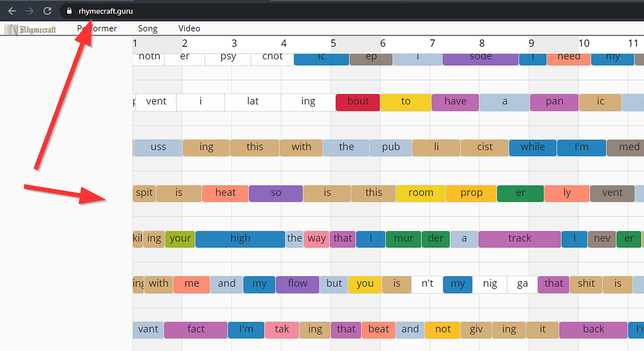Viewport: 644px width, 351px height.
Task: Select the green "mur" block
Action: pos(403,239)
